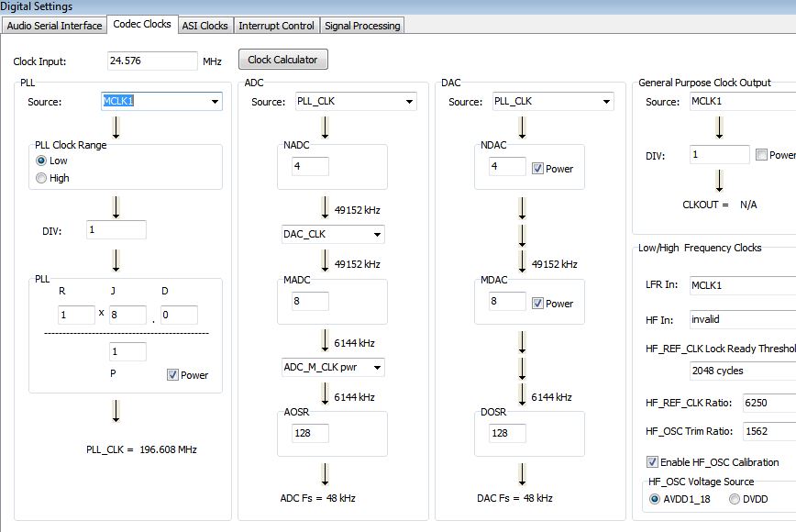Screen dimensions: 796x532
Task: Open the HF In dropdown
Action: [743, 319]
